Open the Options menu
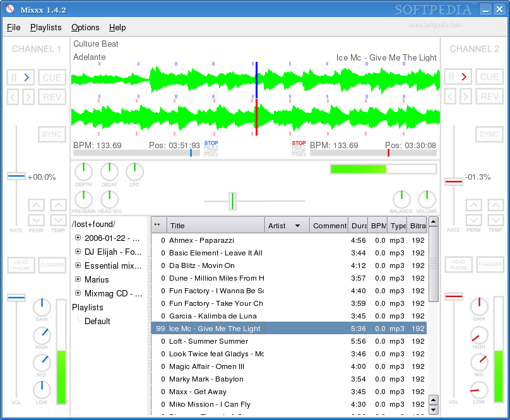Screen dimensions: 510x420 pyautogui.click(x=85, y=28)
